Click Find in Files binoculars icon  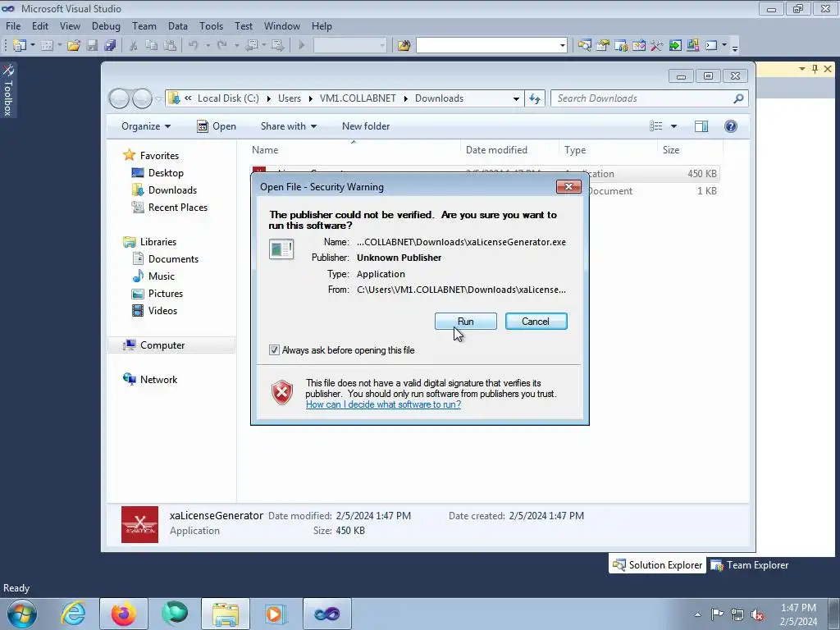[x=404, y=46]
